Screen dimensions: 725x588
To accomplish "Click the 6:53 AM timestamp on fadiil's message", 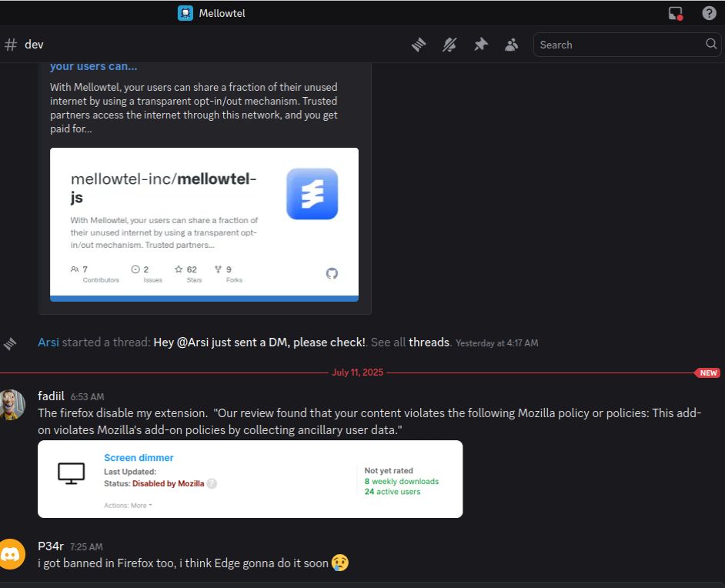I will 88,396.
